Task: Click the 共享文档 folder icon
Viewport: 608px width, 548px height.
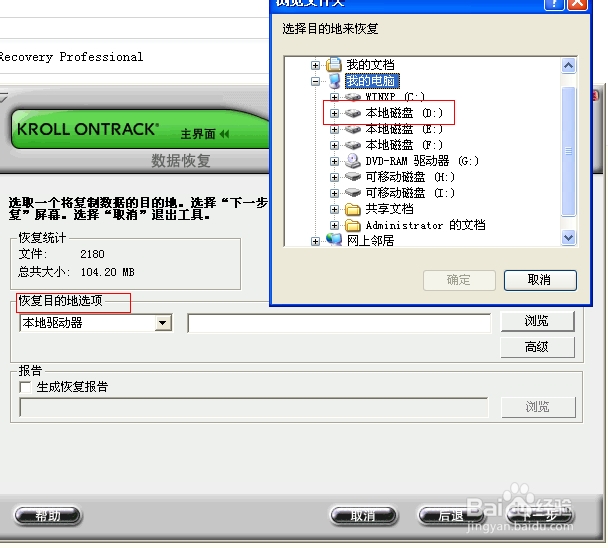Action: coord(353,209)
